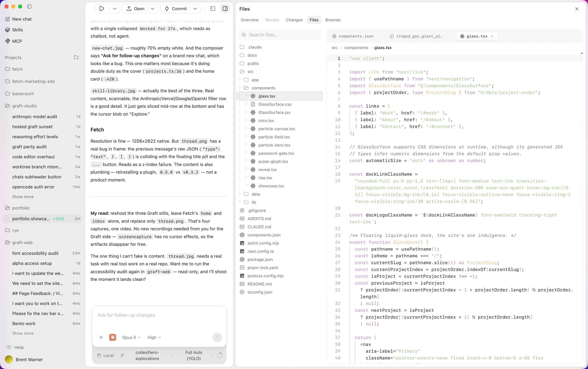Click the Local environment selector

[x=105, y=356]
